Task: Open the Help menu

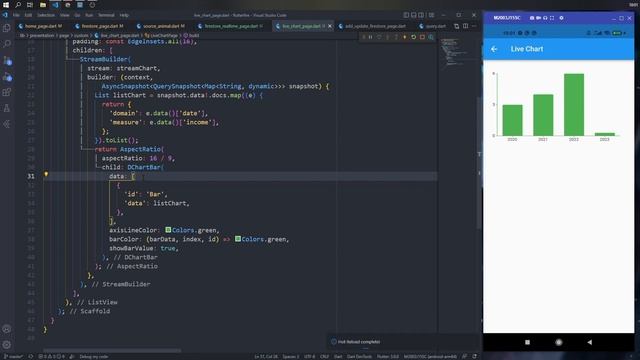Action: click(124, 15)
